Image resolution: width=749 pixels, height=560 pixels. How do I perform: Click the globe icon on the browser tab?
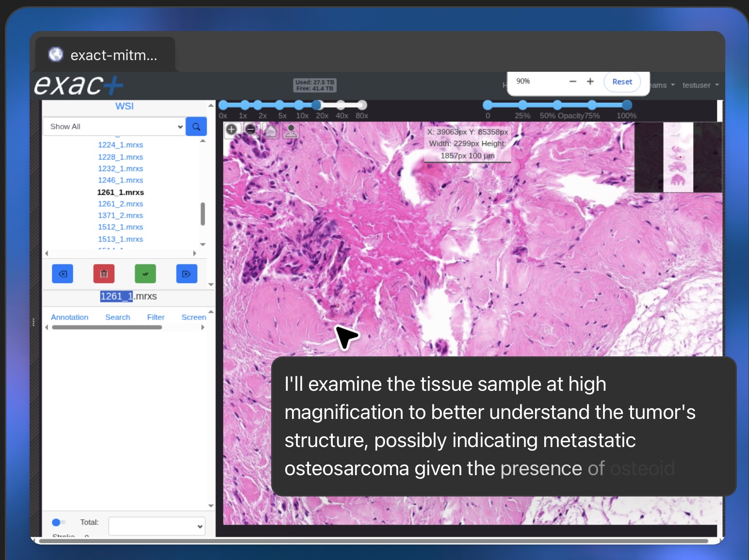pyautogui.click(x=56, y=55)
